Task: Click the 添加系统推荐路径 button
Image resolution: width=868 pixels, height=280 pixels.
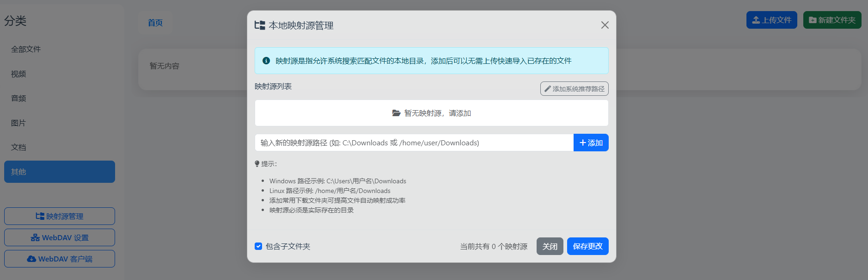Action: click(574, 89)
